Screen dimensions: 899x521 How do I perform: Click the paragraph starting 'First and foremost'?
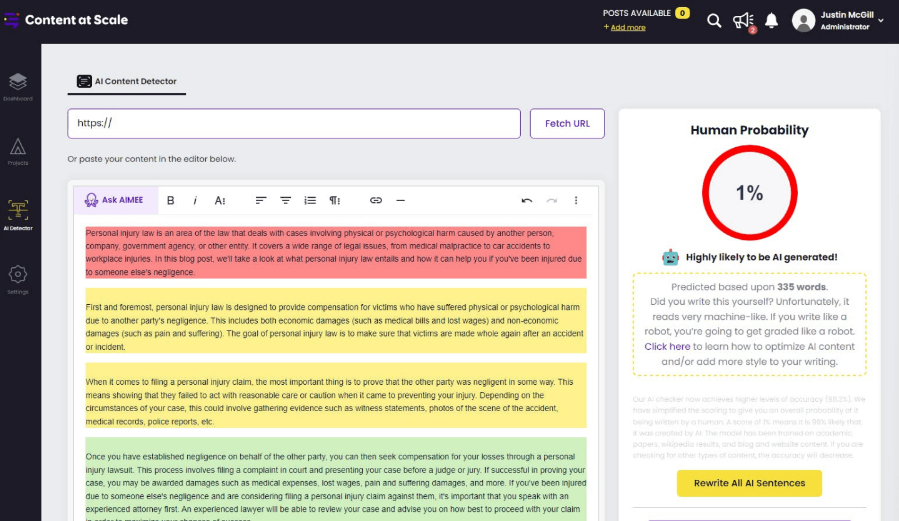click(336, 320)
